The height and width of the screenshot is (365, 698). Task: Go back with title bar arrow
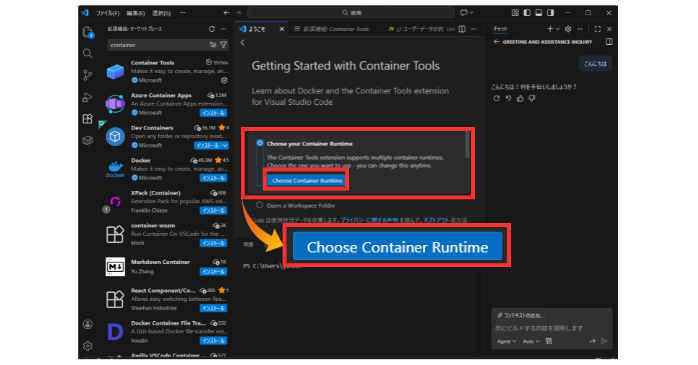(x=226, y=13)
